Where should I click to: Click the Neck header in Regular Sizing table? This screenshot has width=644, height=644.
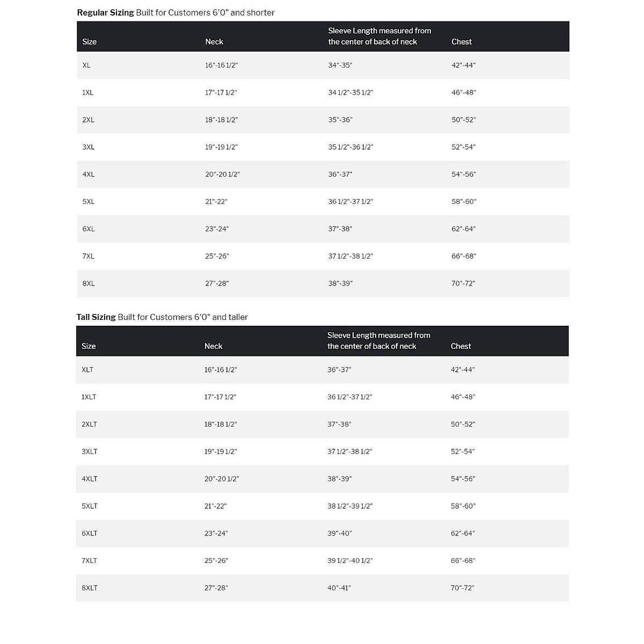point(214,42)
